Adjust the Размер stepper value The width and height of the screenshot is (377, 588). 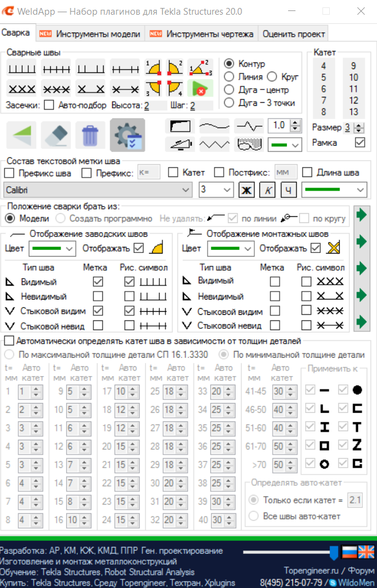[x=359, y=128]
